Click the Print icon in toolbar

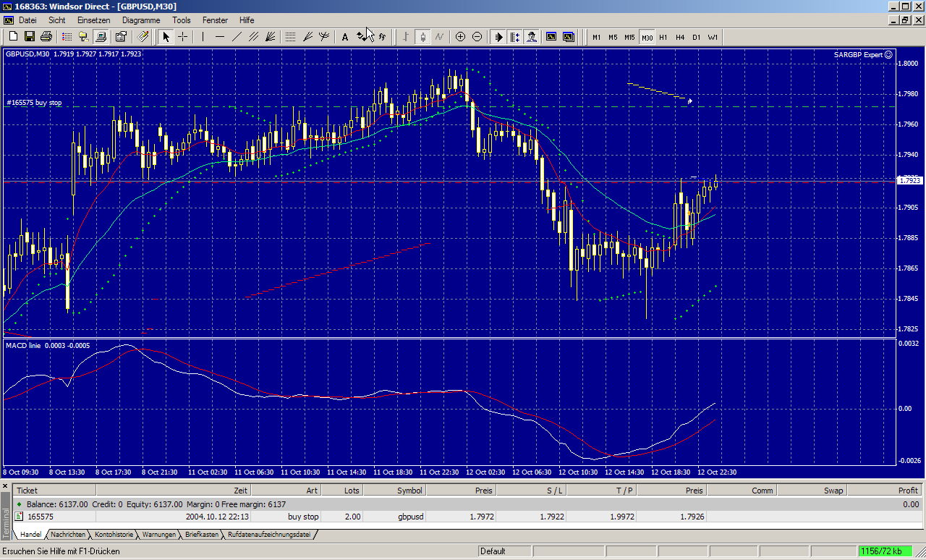coord(46,37)
